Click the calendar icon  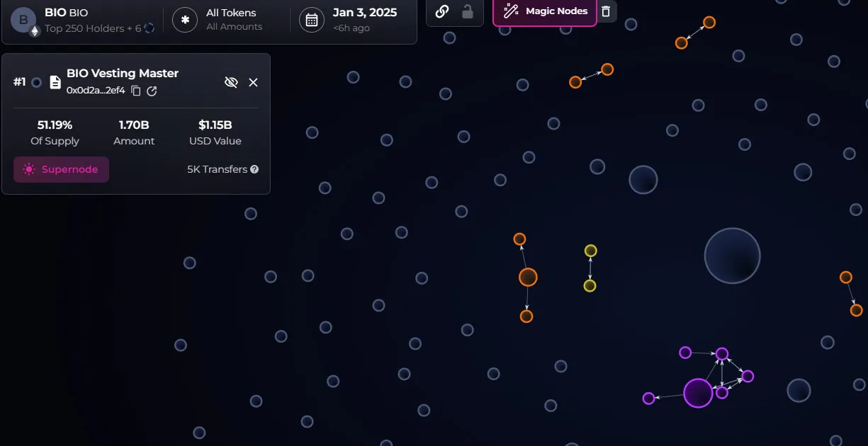pos(311,20)
